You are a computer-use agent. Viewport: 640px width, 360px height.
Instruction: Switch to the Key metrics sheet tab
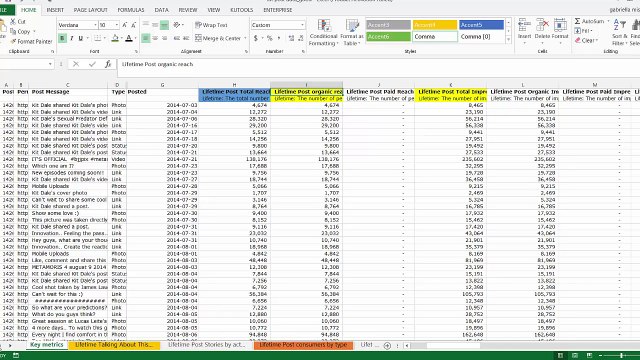click(47, 345)
